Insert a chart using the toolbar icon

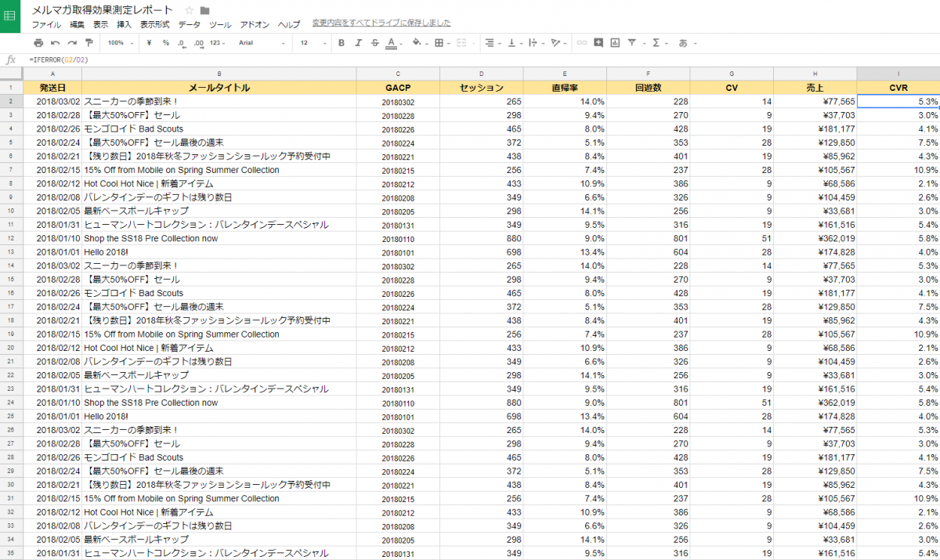(615, 42)
